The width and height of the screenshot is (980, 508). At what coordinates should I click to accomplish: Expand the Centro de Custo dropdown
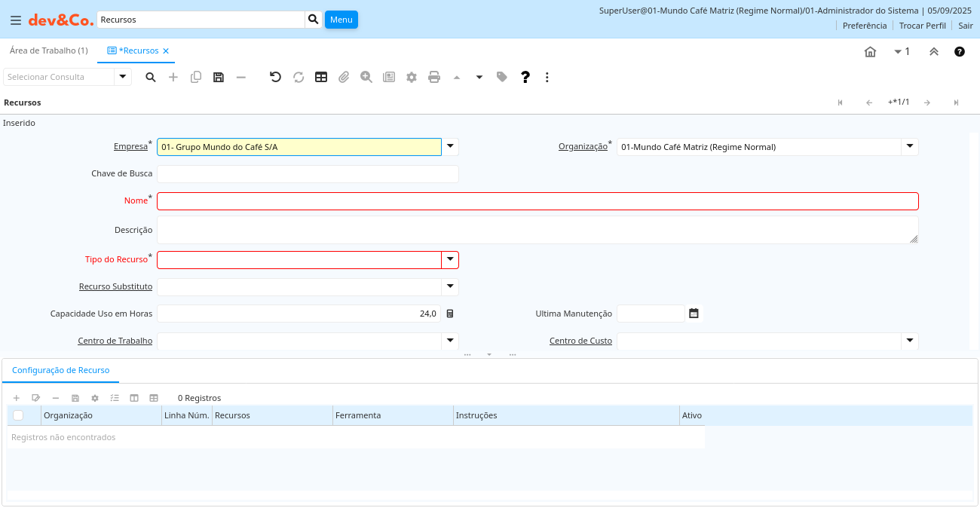[x=910, y=341]
